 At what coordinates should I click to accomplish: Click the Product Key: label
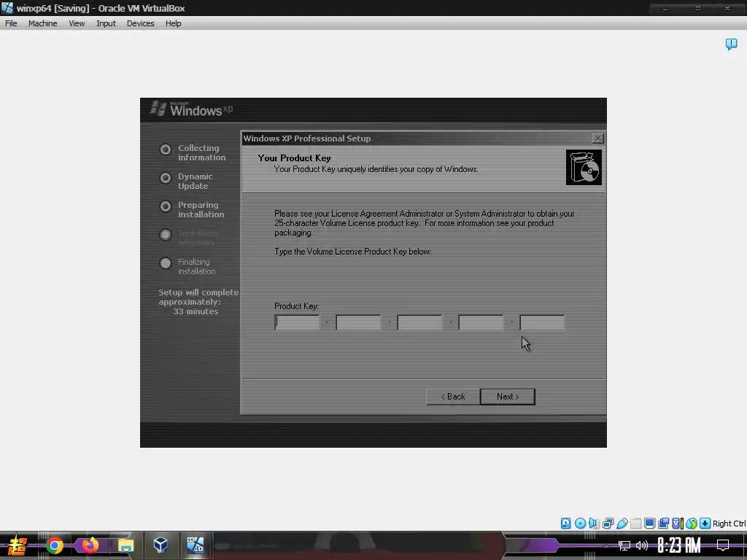point(296,306)
